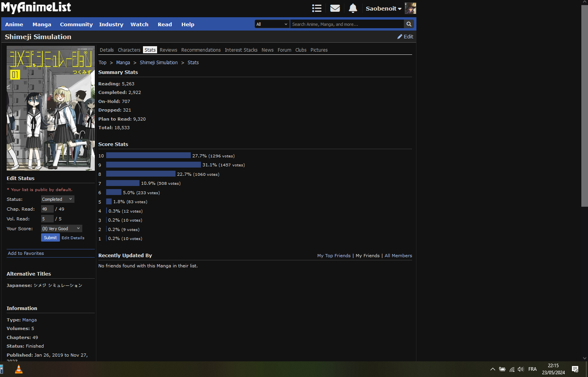Image resolution: width=588 pixels, height=377 pixels.
Task: Open the Read menu
Action: click(x=165, y=24)
